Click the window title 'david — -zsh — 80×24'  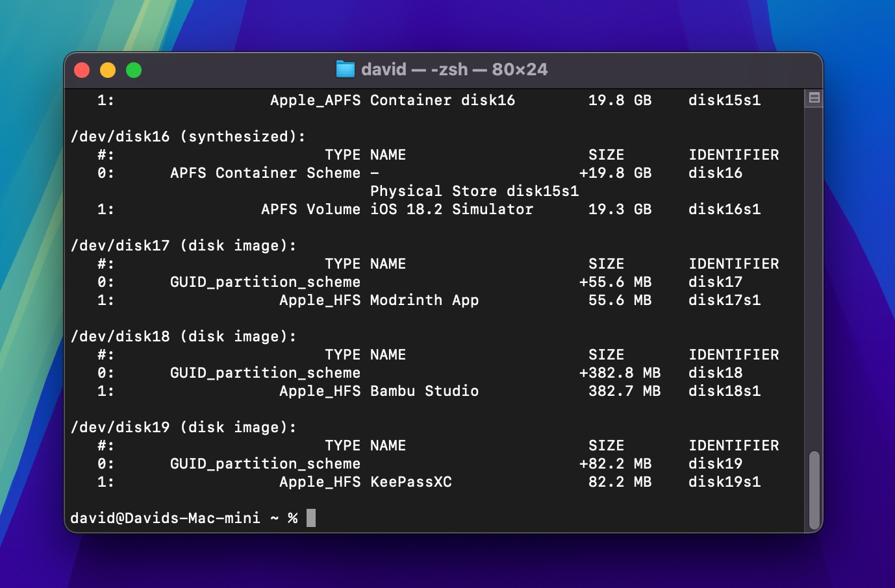point(455,69)
